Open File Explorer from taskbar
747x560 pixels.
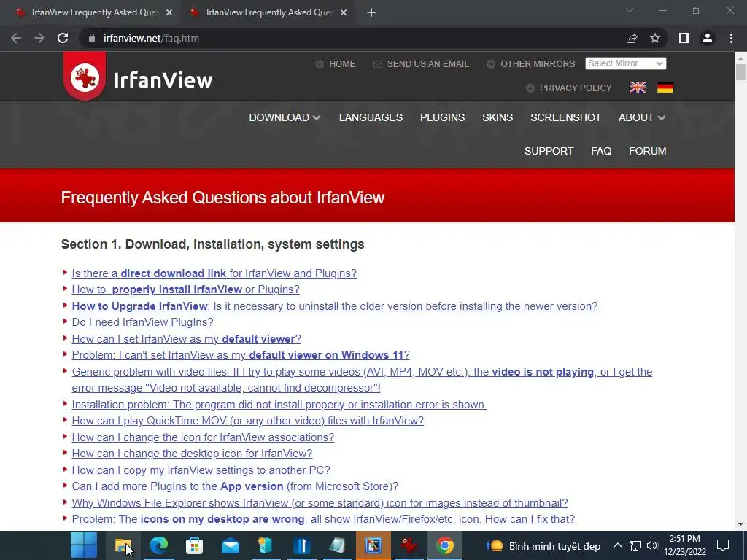(x=123, y=545)
